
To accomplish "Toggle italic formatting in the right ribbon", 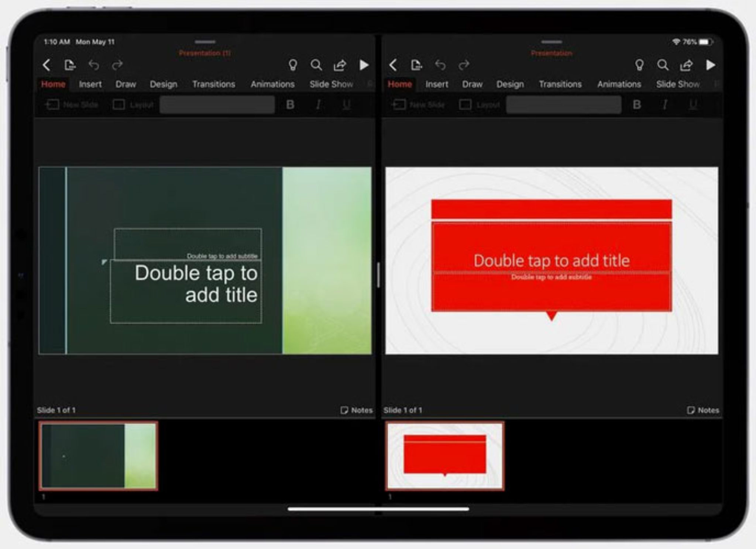I will point(664,105).
